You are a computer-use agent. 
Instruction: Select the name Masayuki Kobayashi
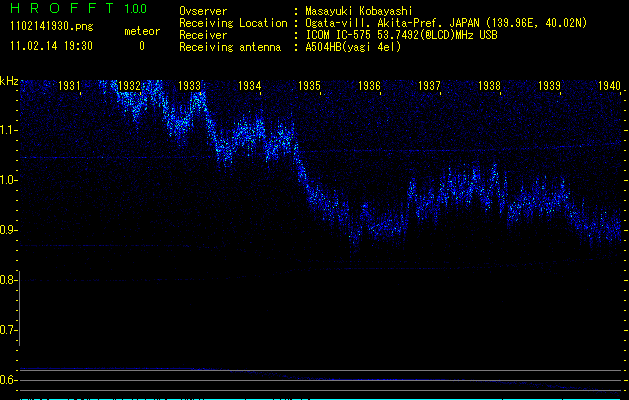click(359, 11)
